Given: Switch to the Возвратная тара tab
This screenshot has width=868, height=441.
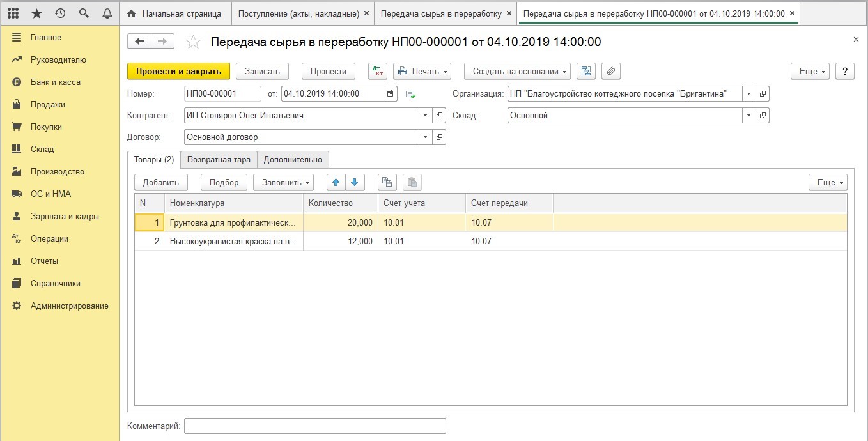Looking at the screenshot, I should coord(219,159).
